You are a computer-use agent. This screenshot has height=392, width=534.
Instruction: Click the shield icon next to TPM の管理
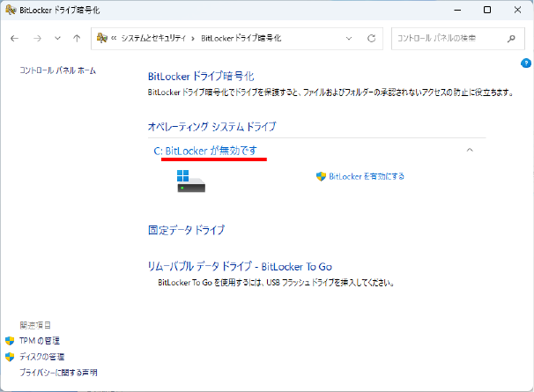pos(10,341)
